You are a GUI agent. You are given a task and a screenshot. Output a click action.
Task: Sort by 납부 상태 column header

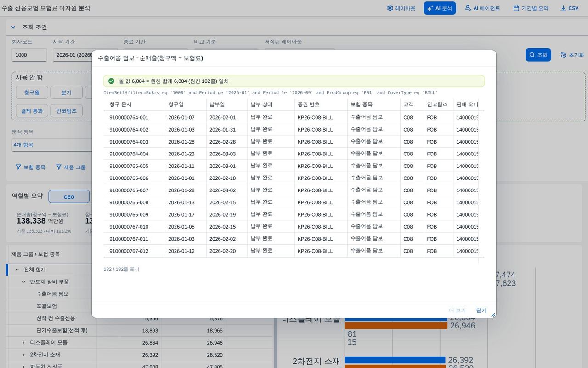270,104
